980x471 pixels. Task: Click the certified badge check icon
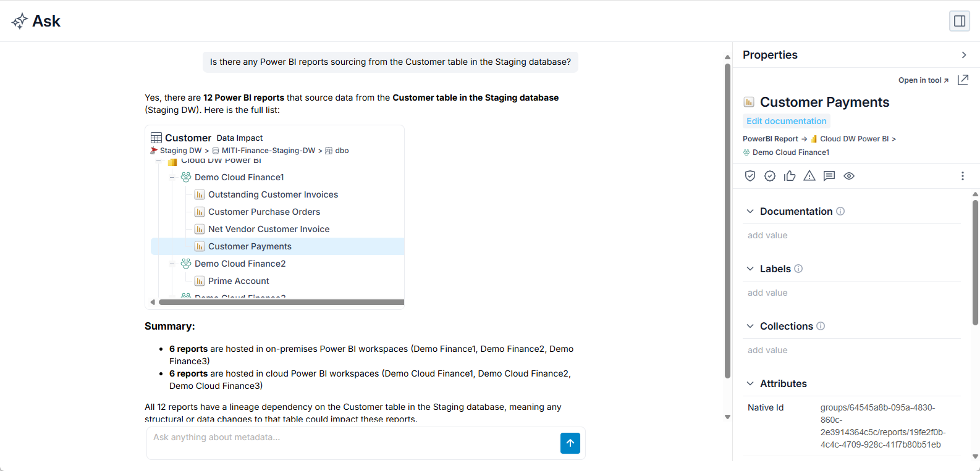click(770, 176)
